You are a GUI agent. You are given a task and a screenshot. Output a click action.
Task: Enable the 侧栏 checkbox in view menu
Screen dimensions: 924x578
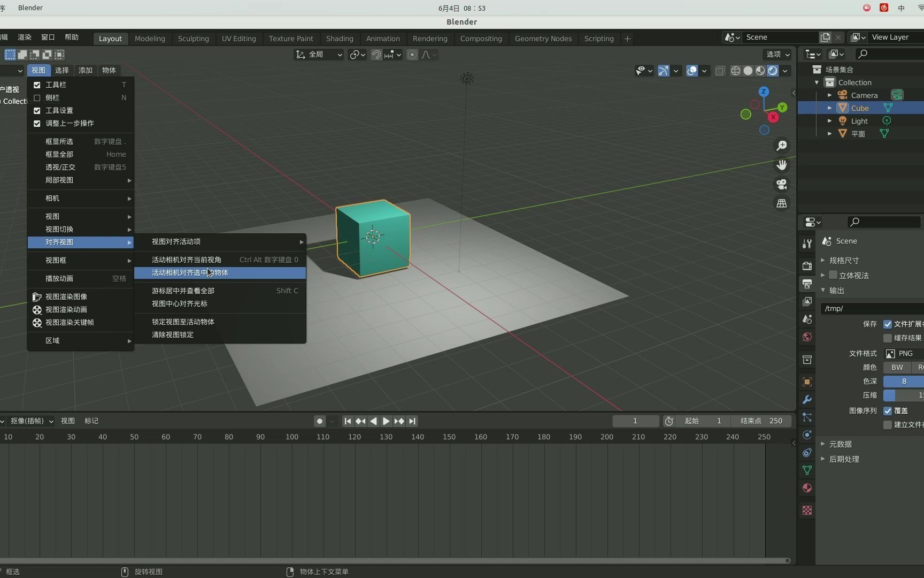37,97
